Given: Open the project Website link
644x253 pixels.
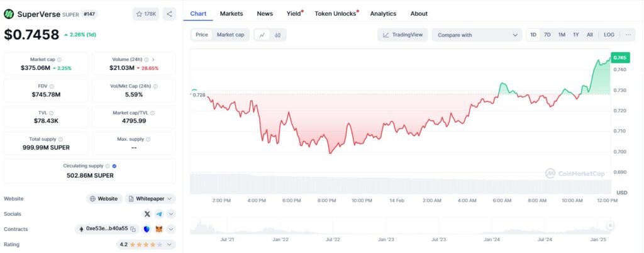Looking at the screenshot, I should pyautogui.click(x=104, y=199).
